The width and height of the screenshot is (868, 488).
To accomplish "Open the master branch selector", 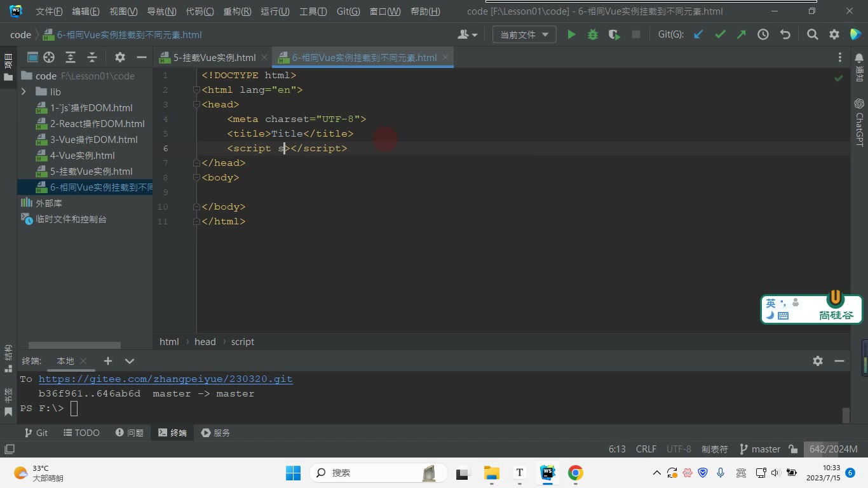I will (760, 449).
